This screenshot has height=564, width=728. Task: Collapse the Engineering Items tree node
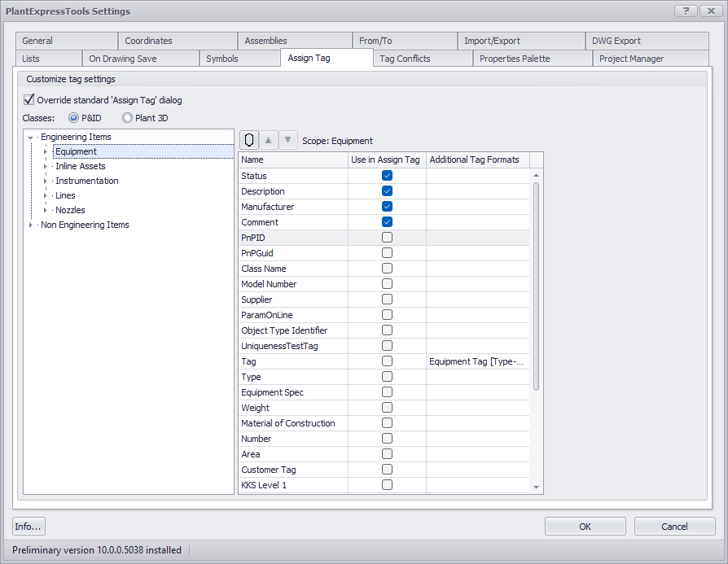31,138
